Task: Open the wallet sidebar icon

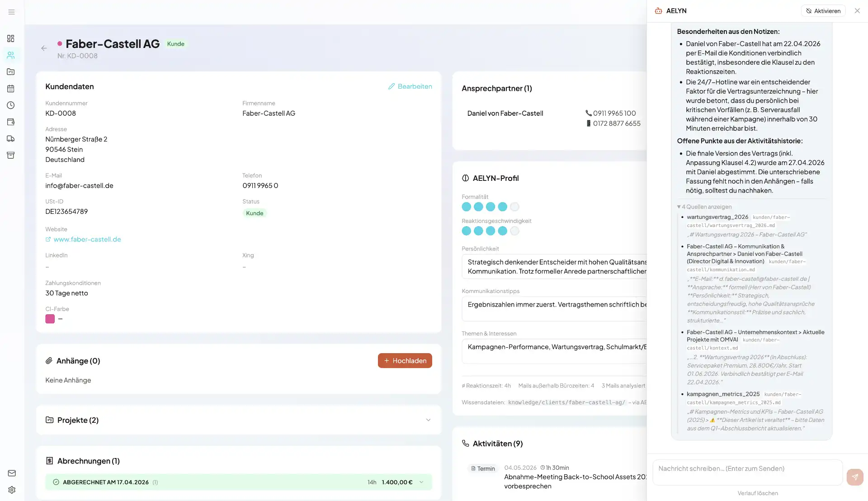Action: (x=11, y=122)
